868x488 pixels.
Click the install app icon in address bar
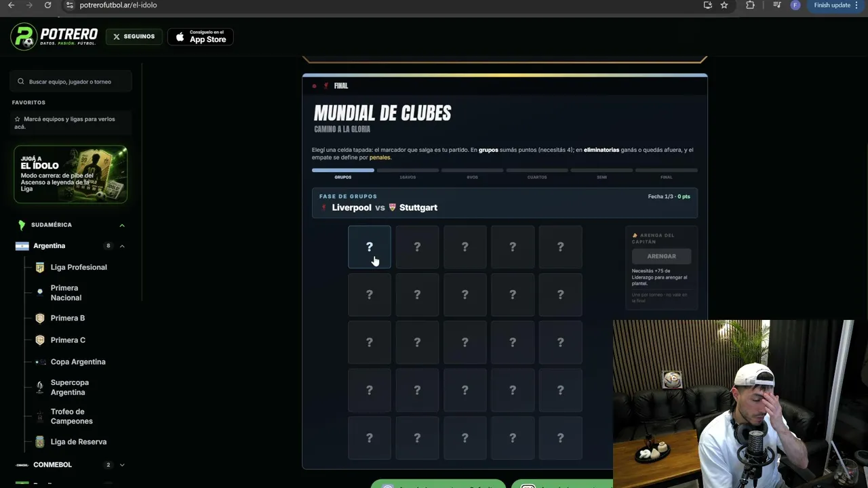coord(707,5)
